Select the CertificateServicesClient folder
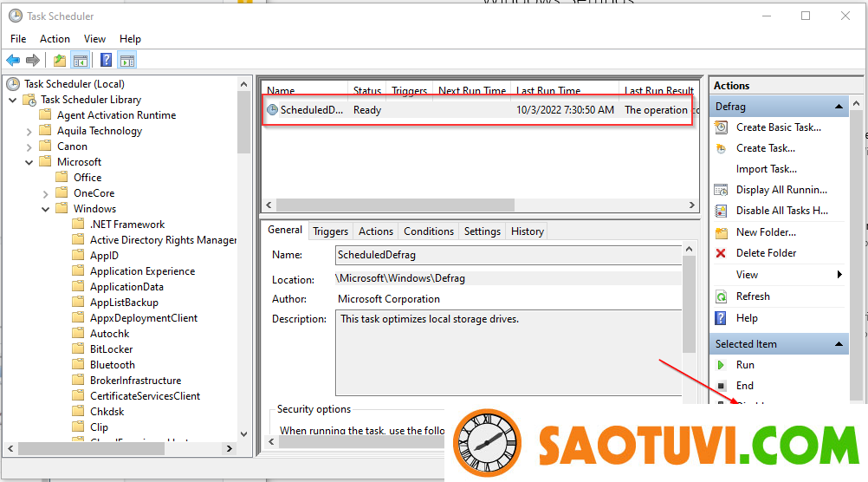 click(145, 396)
